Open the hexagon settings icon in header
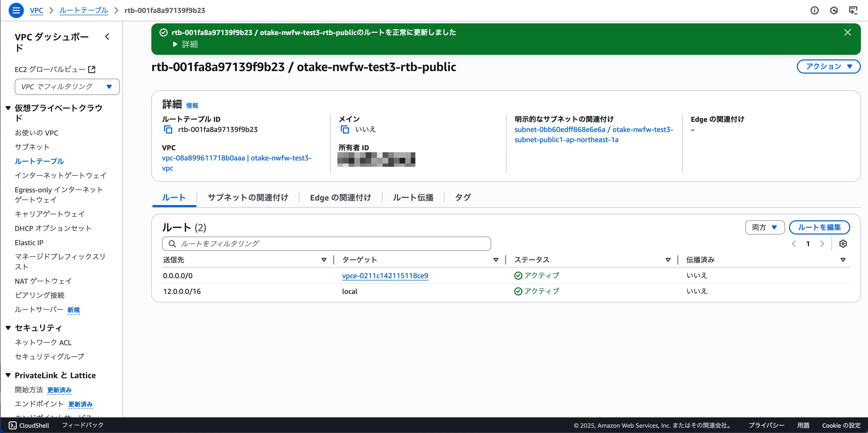This screenshot has width=868, height=433. [834, 10]
